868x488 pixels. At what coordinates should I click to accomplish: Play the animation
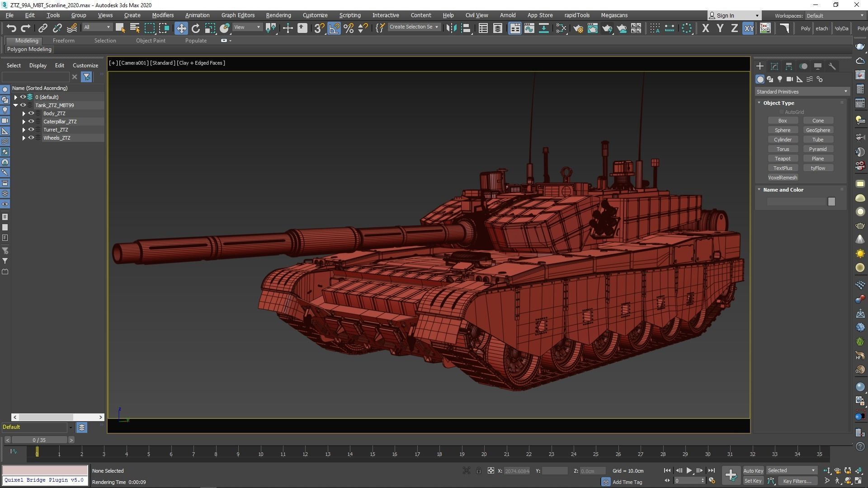689,470
